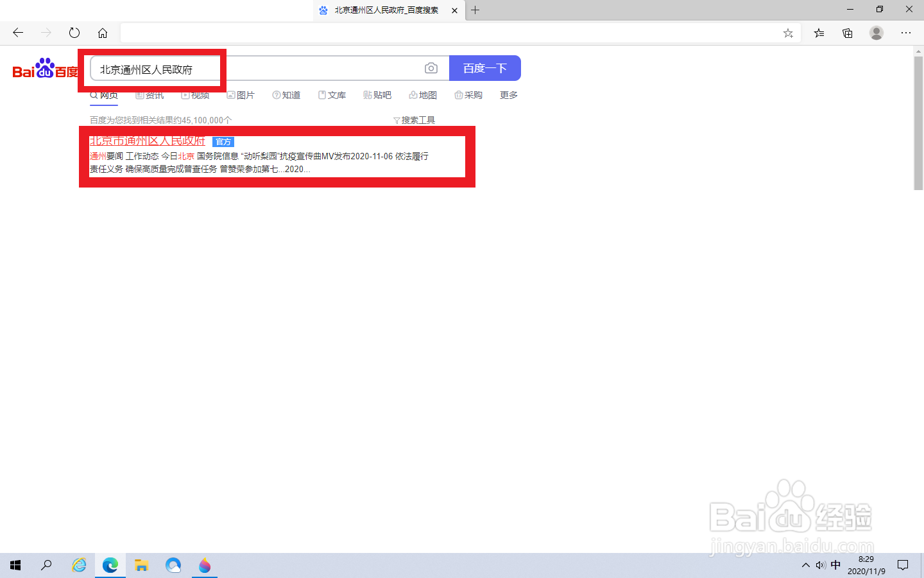Open the 北京市通州区人民政府 result link
Viewport: 924px width, 578px height.
click(x=147, y=141)
